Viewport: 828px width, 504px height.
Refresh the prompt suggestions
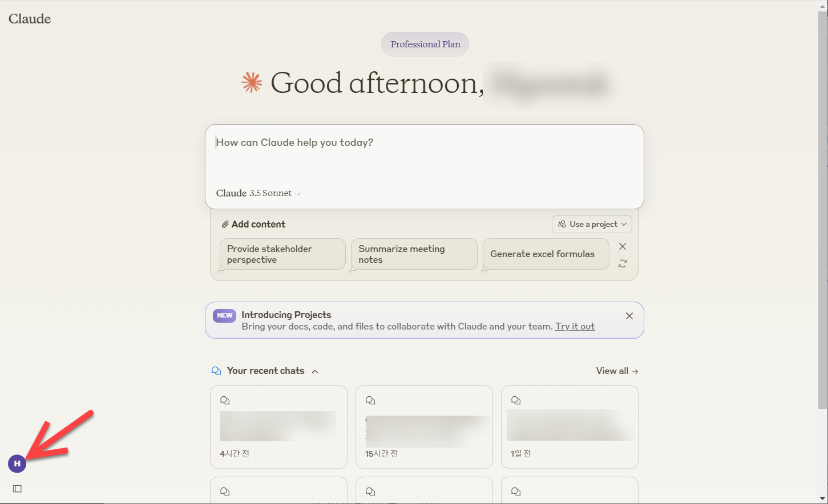(x=623, y=263)
